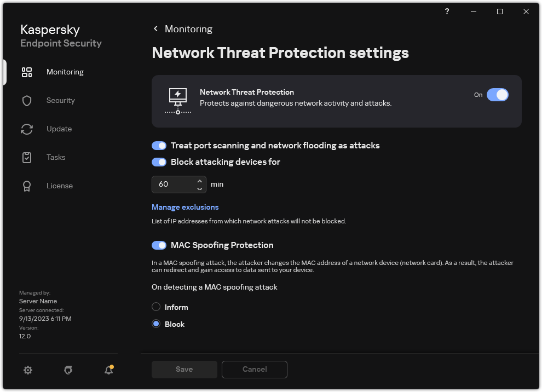Open the application settings gear
The width and height of the screenshot is (542, 392).
pyautogui.click(x=27, y=370)
